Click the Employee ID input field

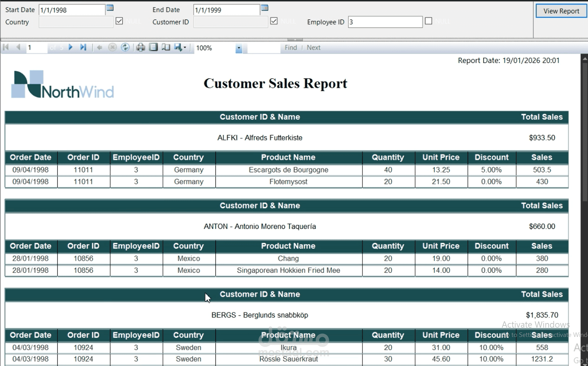click(x=385, y=22)
